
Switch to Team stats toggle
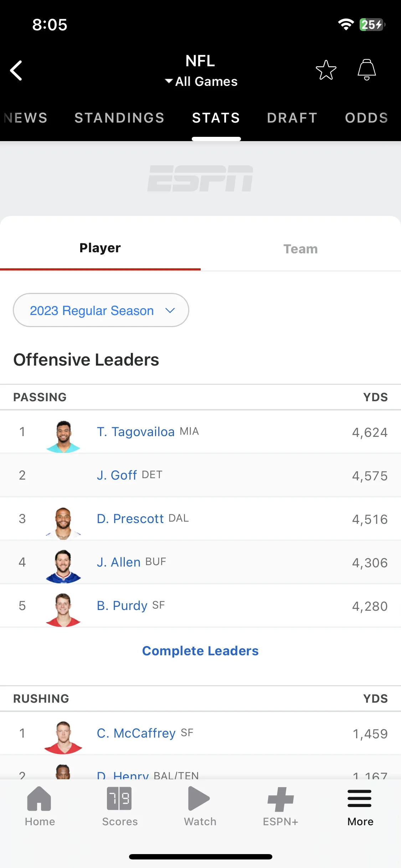point(300,249)
